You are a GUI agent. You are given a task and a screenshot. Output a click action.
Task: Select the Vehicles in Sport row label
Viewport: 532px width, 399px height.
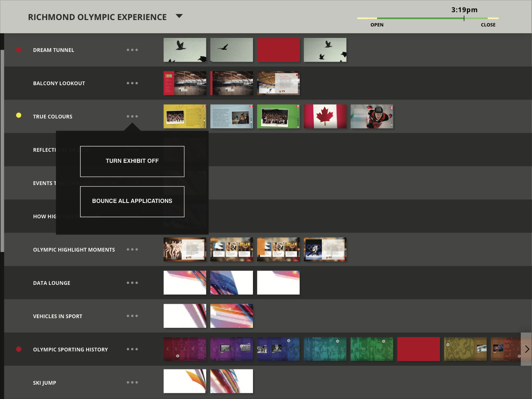click(58, 316)
